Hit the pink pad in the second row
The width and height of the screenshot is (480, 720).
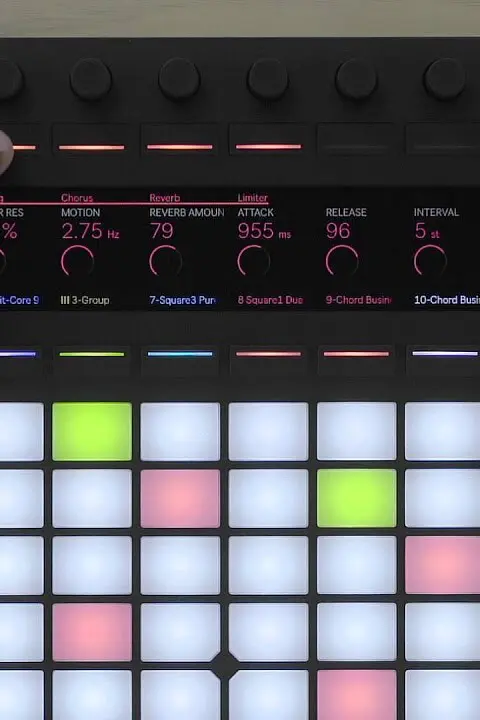pyautogui.click(x=180, y=498)
